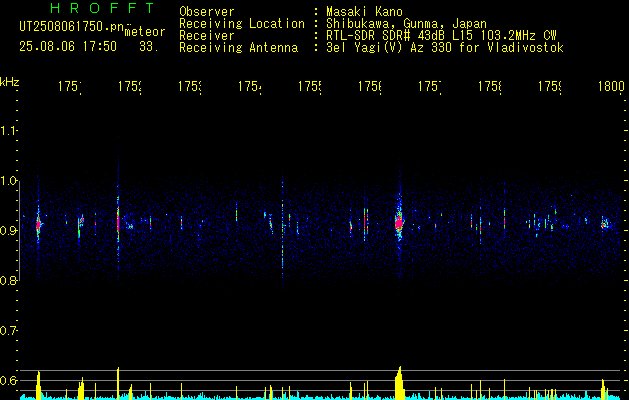Click the "Receiver" field label

click(x=207, y=36)
